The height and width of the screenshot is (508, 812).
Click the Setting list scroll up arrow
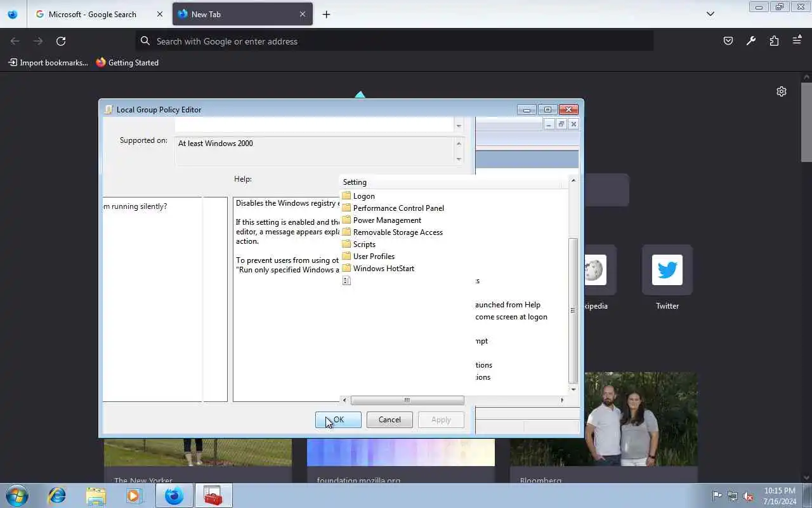pos(573,181)
